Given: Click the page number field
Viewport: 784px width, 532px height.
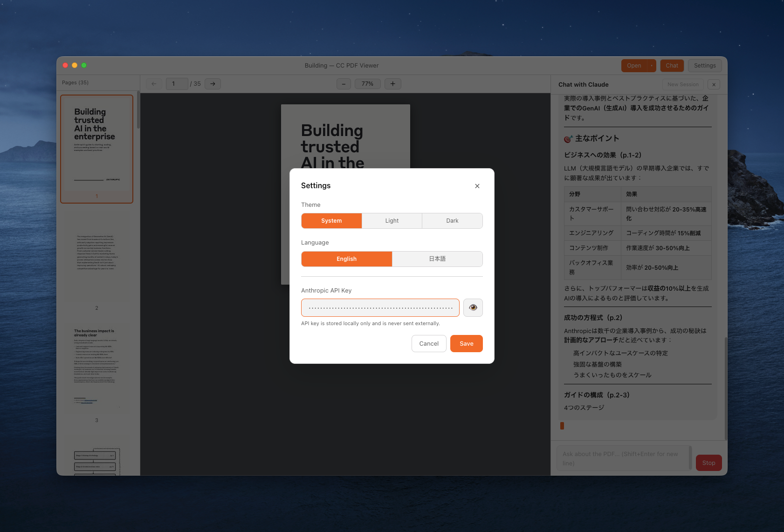Looking at the screenshot, I should click(x=177, y=84).
